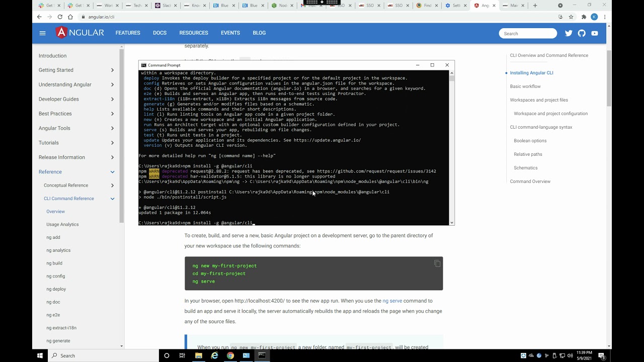Image resolution: width=644 pixels, height=362 pixels.
Task: Switch to Chrome on the taskbar
Action: click(x=230, y=355)
